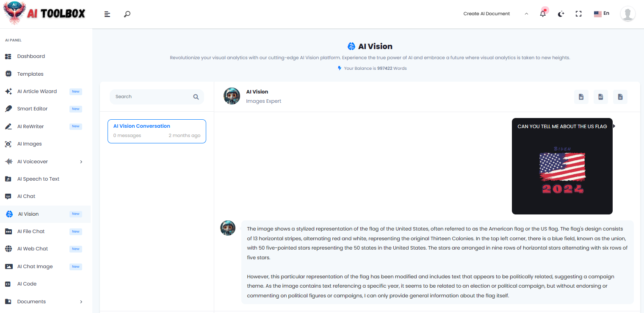Click the AI Voiceover waveform icon
644x313 pixels.
point(8,162)
